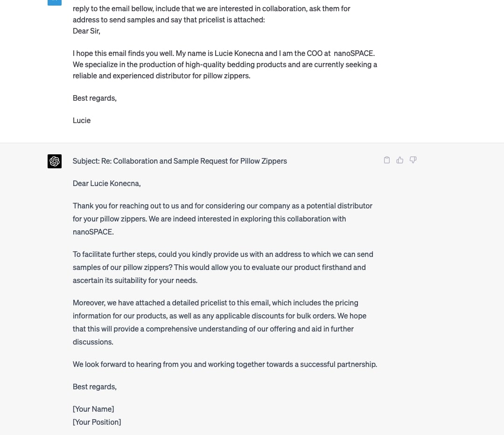
Task: Copy the assistant response to clipboard
Action: [387, 160]
